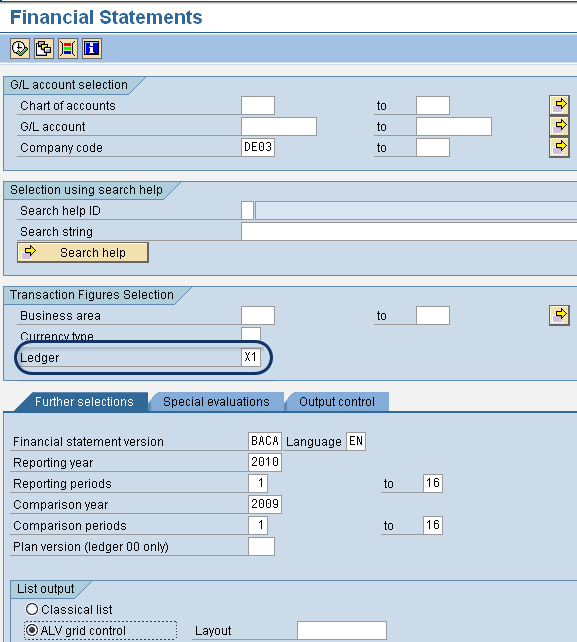Click the Reporting year field 2010
The image size is (577, 642).
tap(265, 462)
